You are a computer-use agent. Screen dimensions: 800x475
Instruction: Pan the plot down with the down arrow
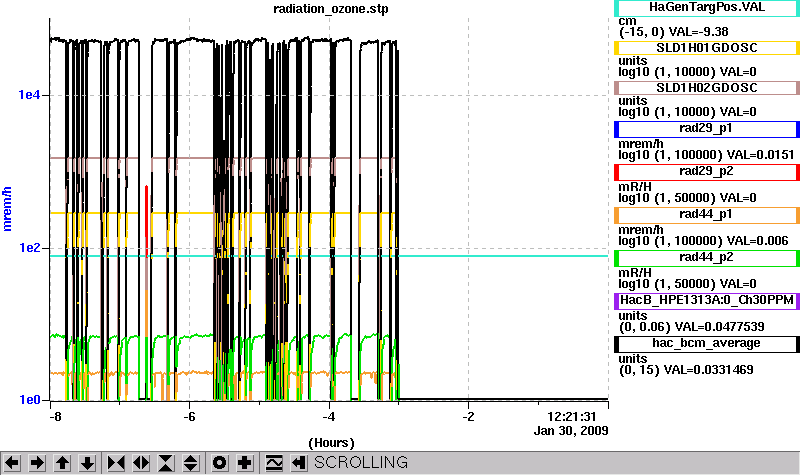(x=87, y=463)
